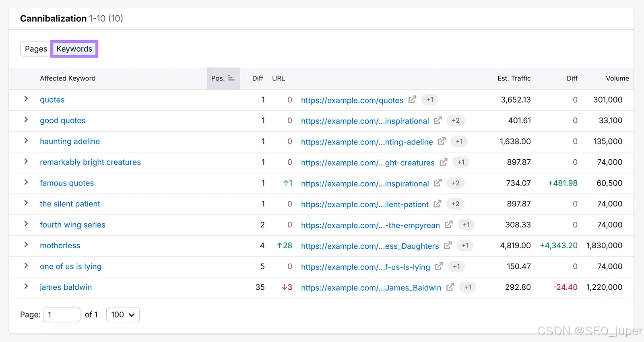Show +1 more URLs in motherless row
Image resolution: width=644 pixels, height=342 pixels.
pyautogui.click(x=465, y=245)
